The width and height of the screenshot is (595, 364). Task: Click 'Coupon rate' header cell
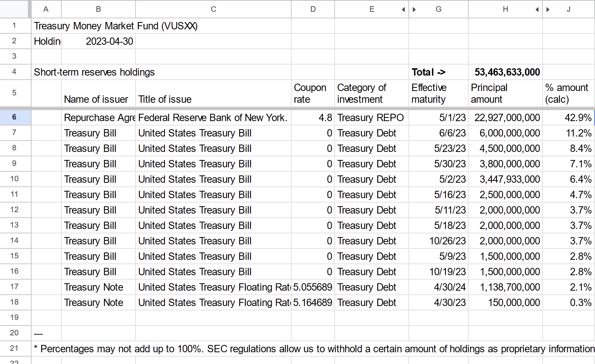point(313,93)
